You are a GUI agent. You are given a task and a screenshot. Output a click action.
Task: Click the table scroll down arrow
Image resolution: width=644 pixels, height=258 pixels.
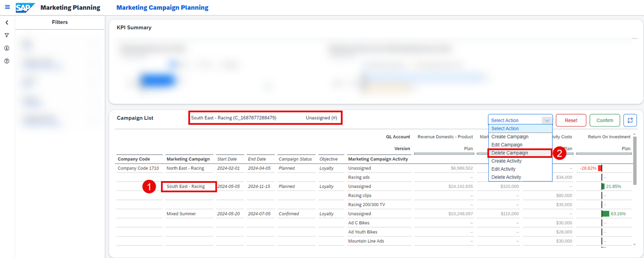[635, 244]
